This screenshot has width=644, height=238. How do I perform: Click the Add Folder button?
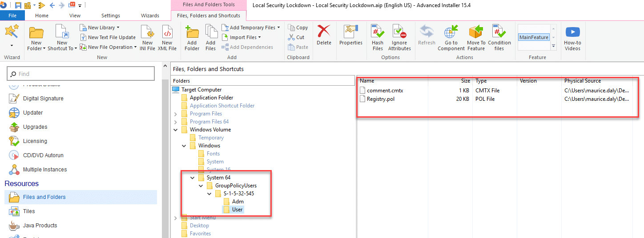192,38
